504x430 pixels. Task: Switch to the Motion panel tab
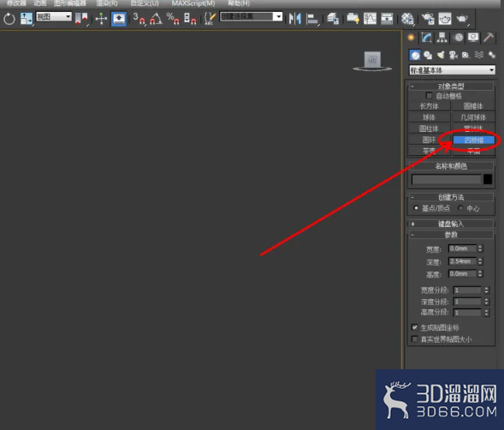click(458, 38)
